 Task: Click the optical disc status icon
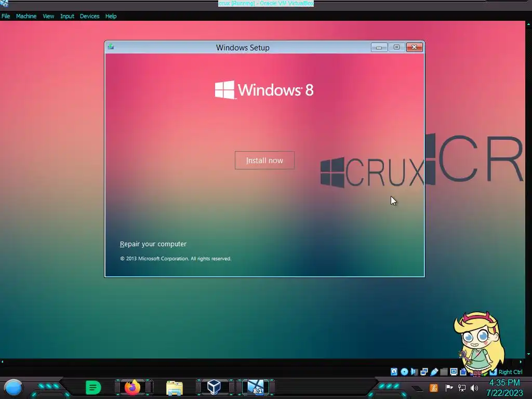(404, 372)
